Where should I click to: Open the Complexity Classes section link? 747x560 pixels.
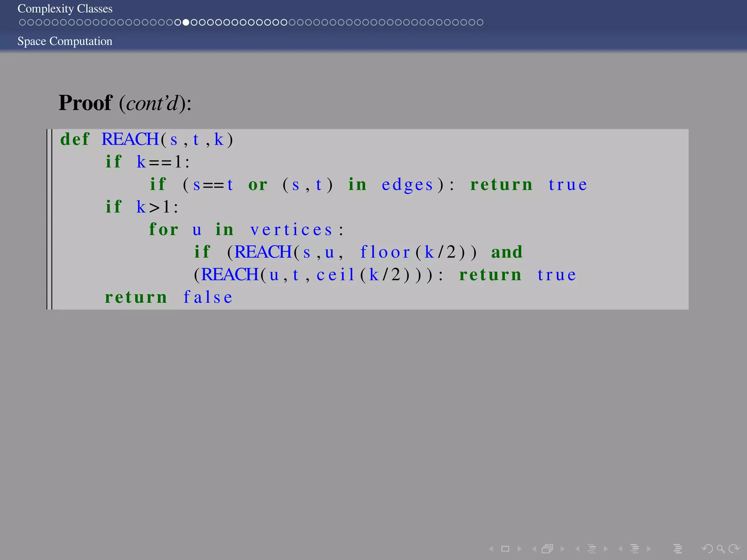pyautogui.click(x=65, y=8)
